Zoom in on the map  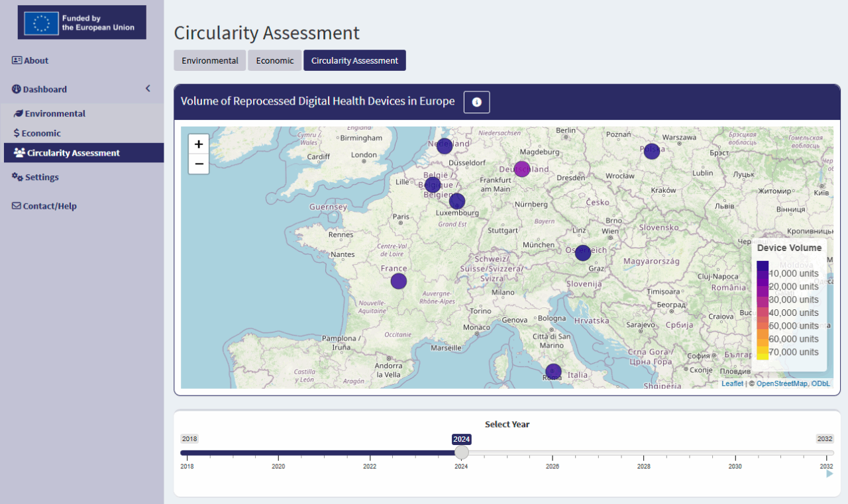point(199,144)
